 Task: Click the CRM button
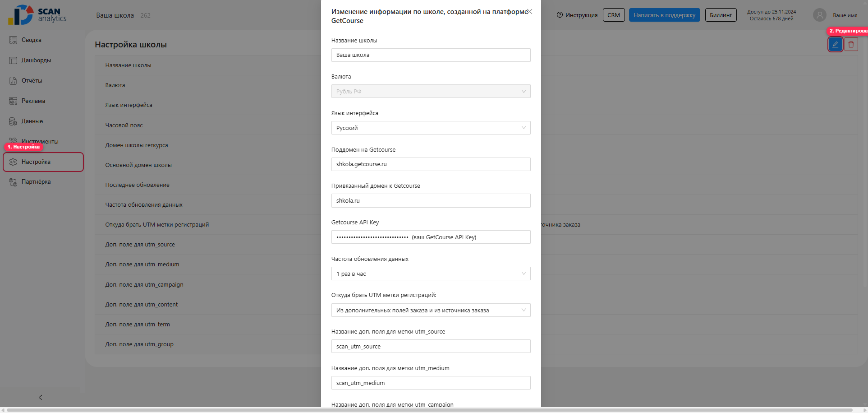(614, 15)
